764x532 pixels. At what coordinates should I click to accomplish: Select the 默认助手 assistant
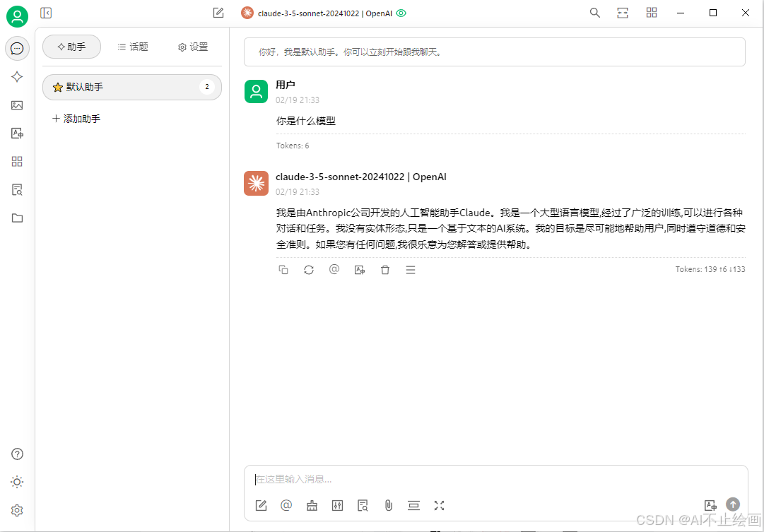[x=132, y=87]
